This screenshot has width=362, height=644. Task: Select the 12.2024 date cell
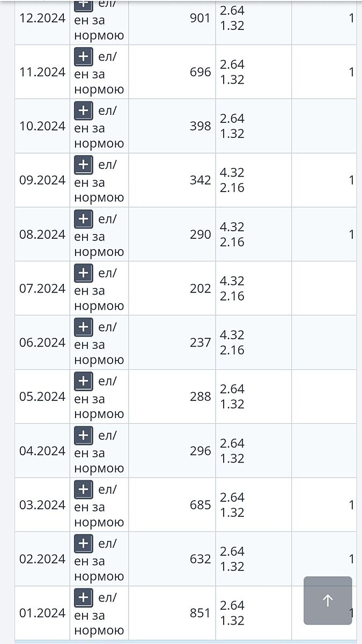pyautogui.click(x=42, y=18)
